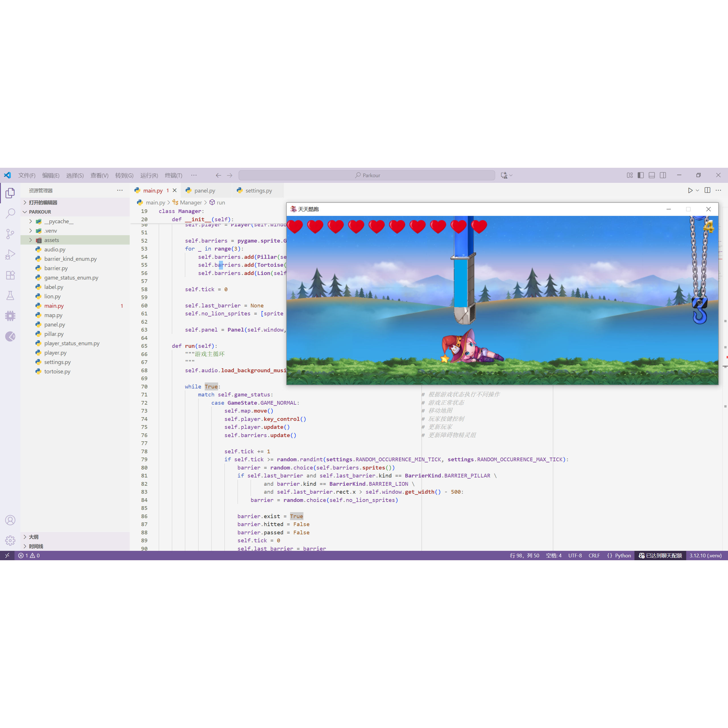
Task: Expand the assets folder
Action: click(x=52, y=240)
